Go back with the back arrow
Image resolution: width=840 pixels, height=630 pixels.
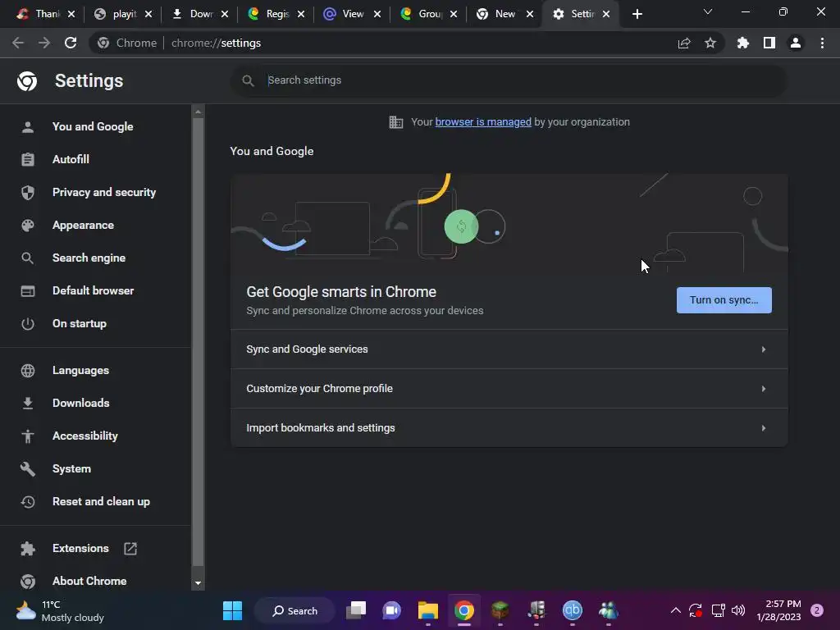click(x=18, y=43)
